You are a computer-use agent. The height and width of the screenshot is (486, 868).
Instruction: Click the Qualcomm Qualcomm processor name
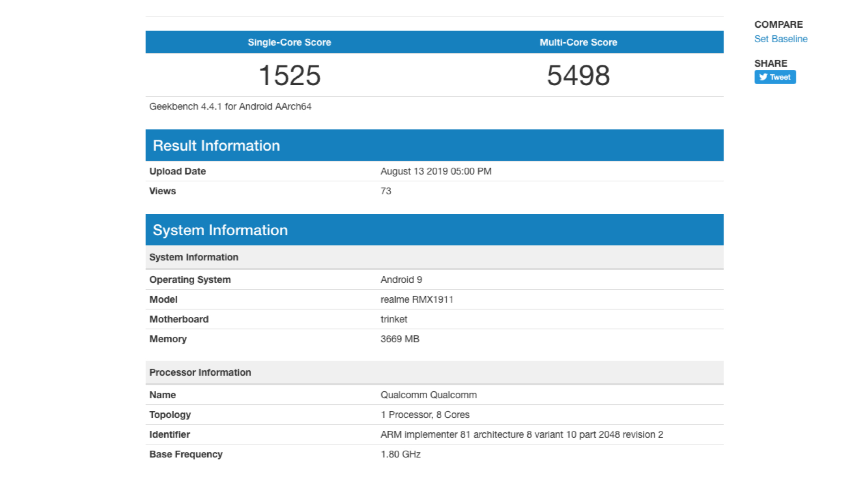click(x=428, y=395)
